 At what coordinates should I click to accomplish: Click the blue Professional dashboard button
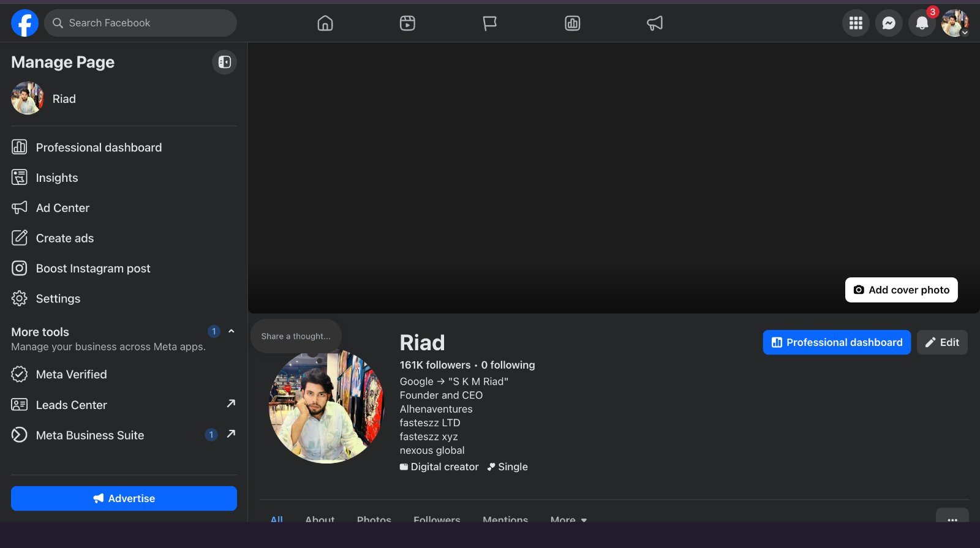(x=837, y=342)
